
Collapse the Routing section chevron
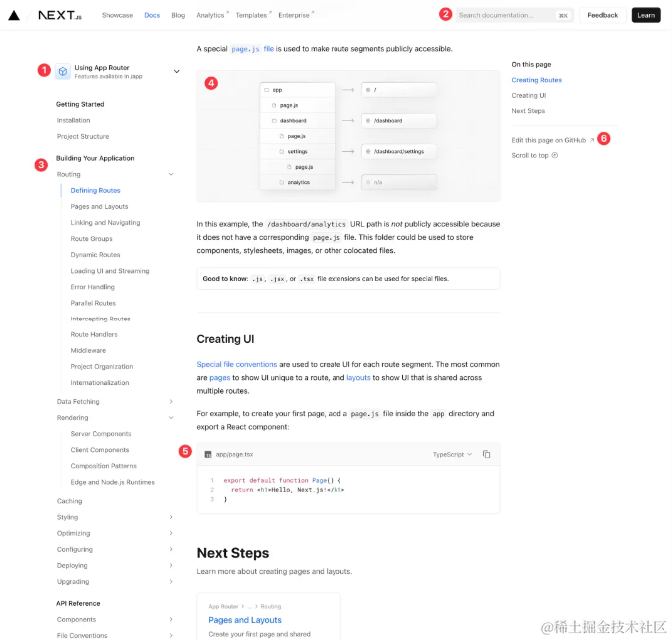tap(171, 174)
